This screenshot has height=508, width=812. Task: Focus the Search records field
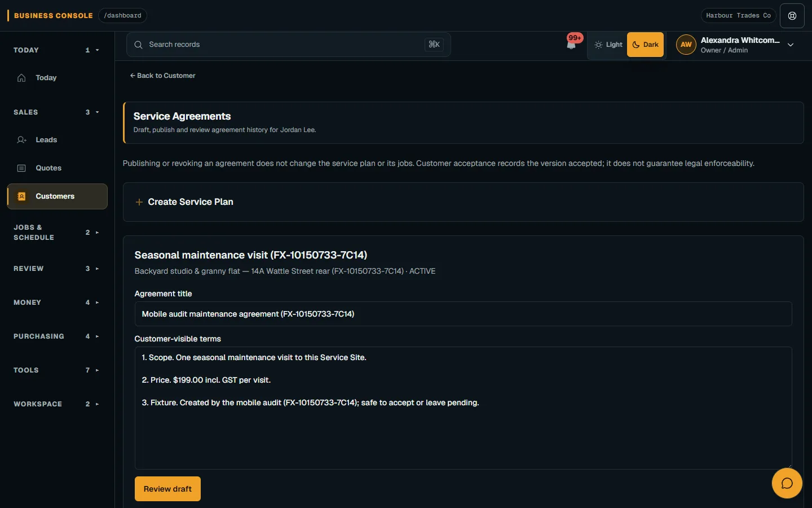click(289, 45)
